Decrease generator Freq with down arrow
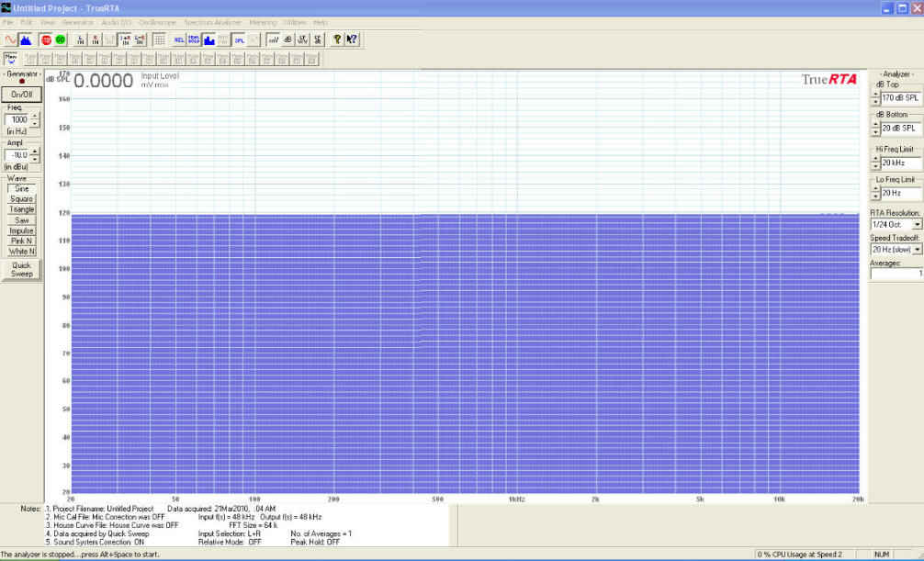The height and width of the screenshot is (561, 924). [35, 123]
